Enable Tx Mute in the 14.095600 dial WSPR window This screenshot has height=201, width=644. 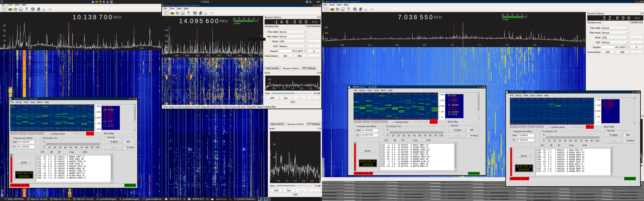pos(468,136)
